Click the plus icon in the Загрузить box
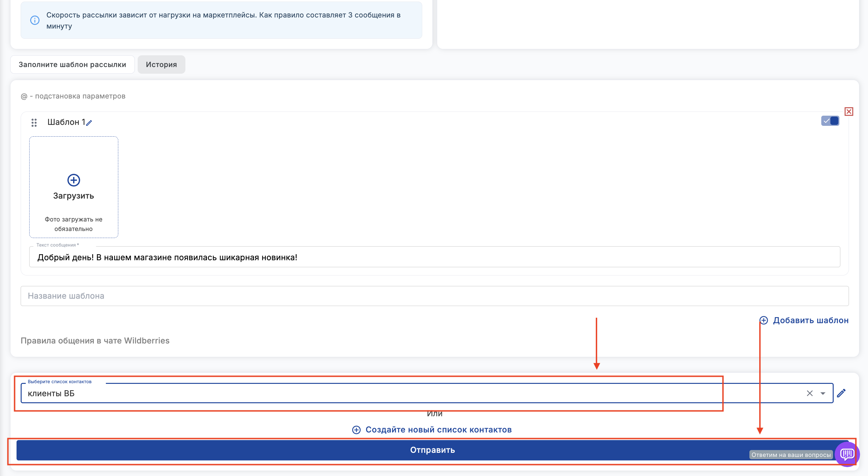Image resolution: width=868 pixels, height=476 pixels. tap(74, 180)
